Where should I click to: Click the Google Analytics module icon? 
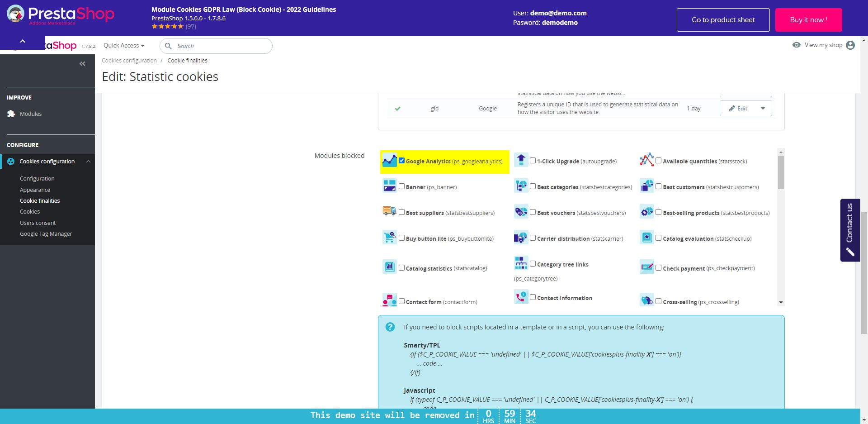(x=389, y=160)
